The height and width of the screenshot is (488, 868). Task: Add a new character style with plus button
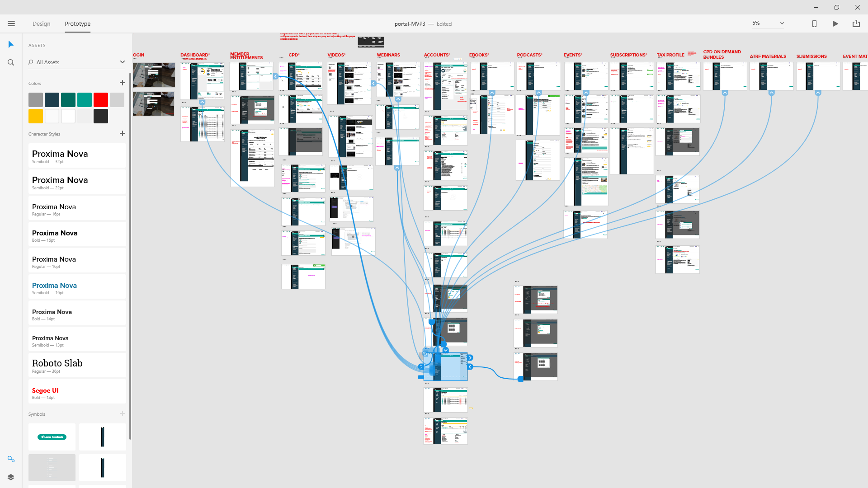tap(122, 133)
